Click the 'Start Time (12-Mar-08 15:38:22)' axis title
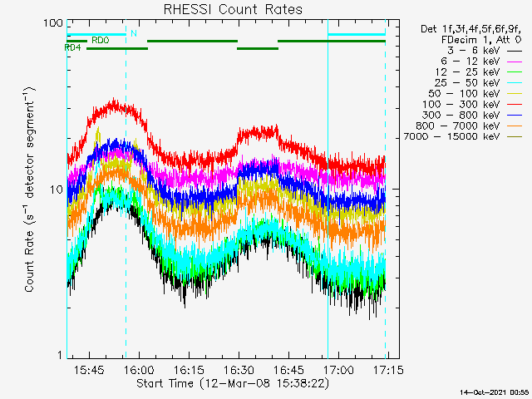The height and width of the screenshot is (399, 532). tap(233, 384)
